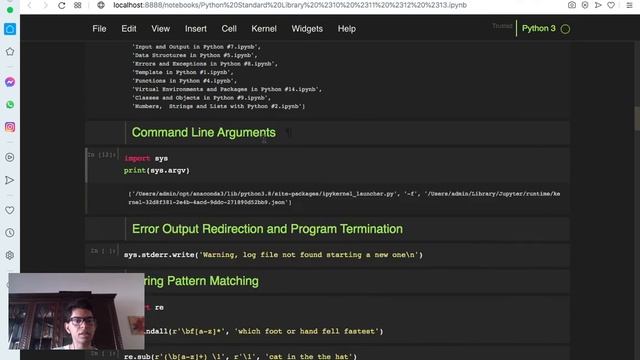Click the Python 3 kernel name

click(x=538, y=29)
